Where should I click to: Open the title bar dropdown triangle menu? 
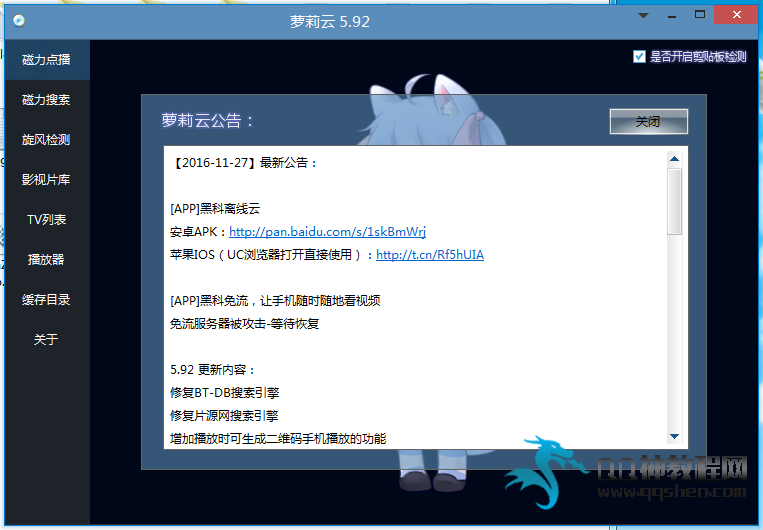tap(643, 16)
